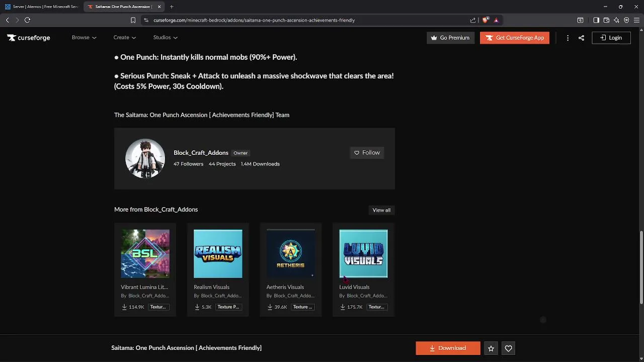The image size is (644, 362).
Task: Expand the Create dropdown menu
Action: tap(125, 38)
